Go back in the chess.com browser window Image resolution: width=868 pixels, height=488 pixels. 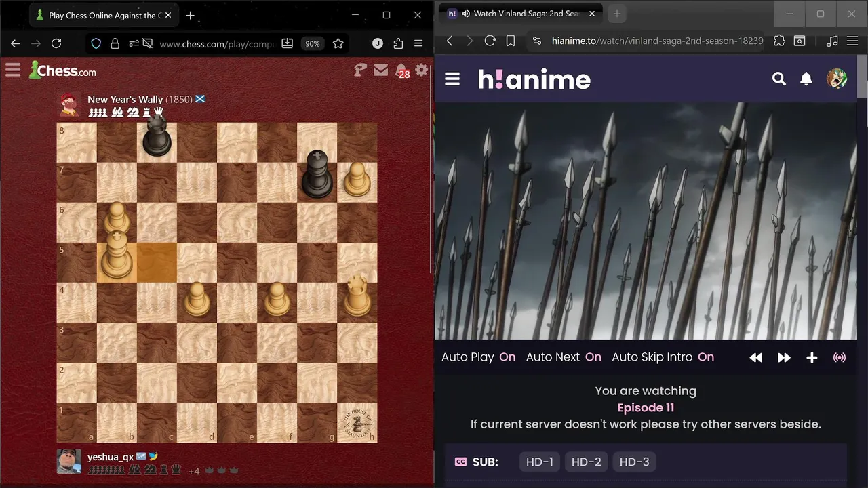click(16, 43)
